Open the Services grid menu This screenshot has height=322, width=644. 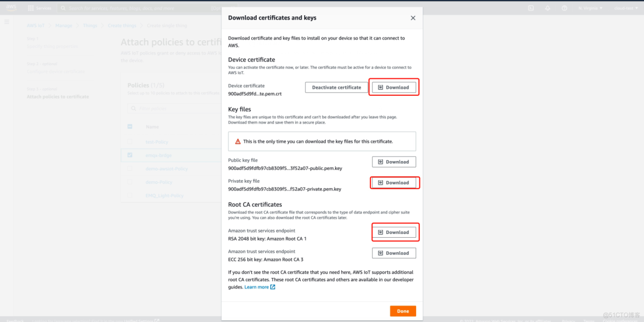coord(39,8)
